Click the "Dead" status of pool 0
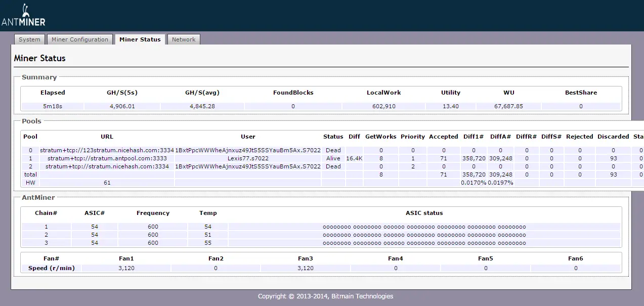Viewport: 644px width, 306px height. (333, 150)
